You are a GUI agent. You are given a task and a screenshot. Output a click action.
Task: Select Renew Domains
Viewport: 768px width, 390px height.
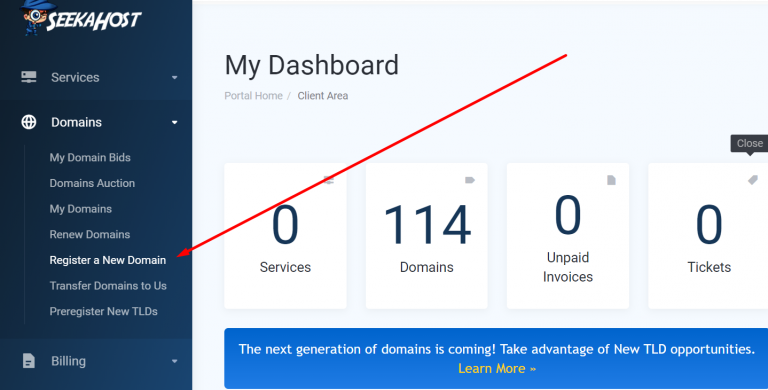[x=90, y=234]
